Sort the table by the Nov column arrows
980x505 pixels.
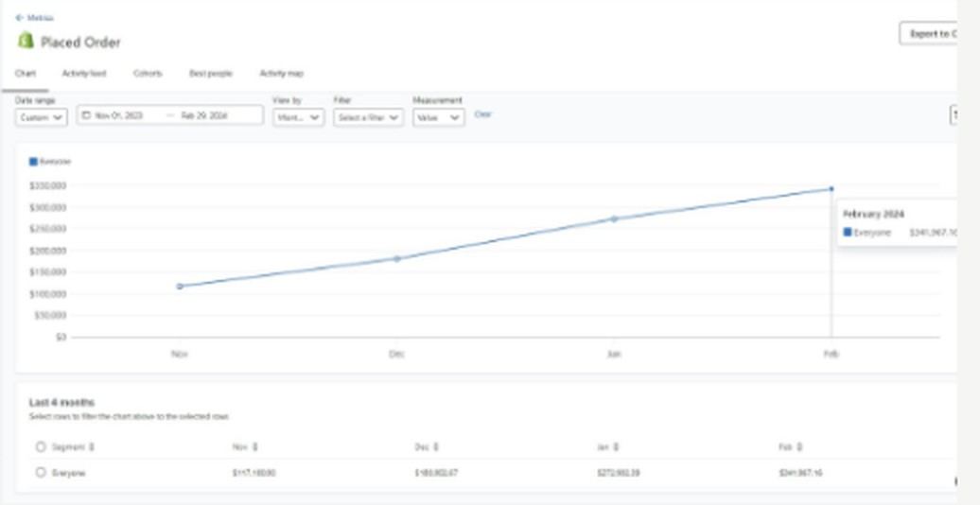coord(255,447)
